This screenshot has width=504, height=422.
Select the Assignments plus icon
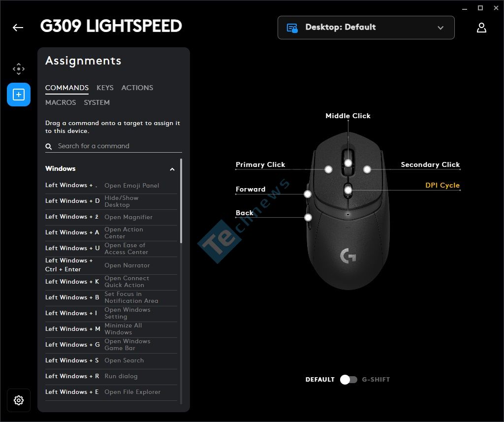(x=19, y=95)
